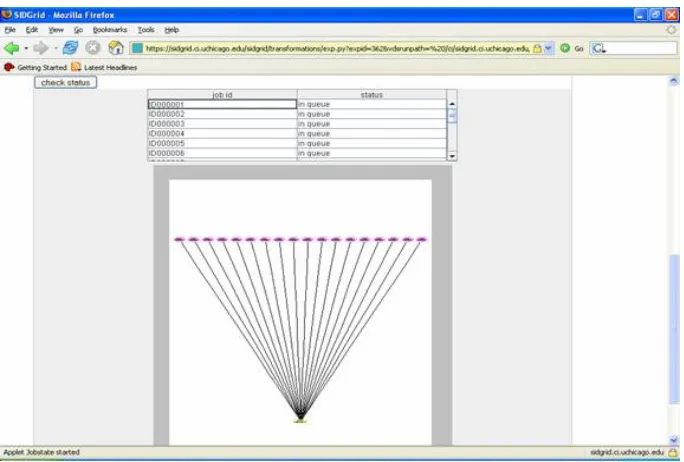The width and height of the screenshot is (684, 462).
Task: Click the page vertical scrollbar thumb
Action: [x=674, y=329]
